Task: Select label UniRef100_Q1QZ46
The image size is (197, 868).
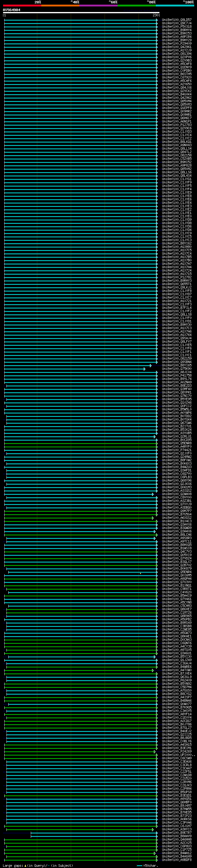Action: coord(177,403)
